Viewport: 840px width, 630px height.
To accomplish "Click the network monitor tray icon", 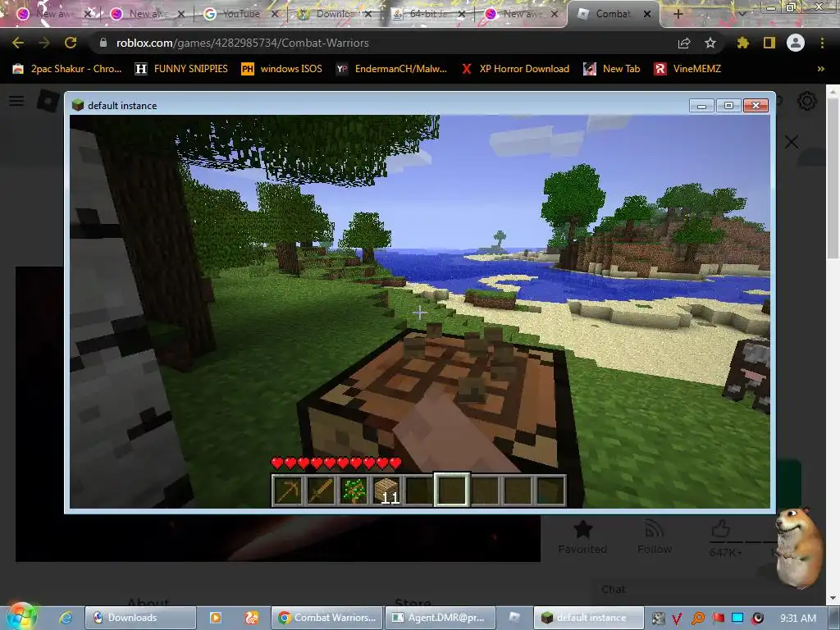I will point(737,619).
